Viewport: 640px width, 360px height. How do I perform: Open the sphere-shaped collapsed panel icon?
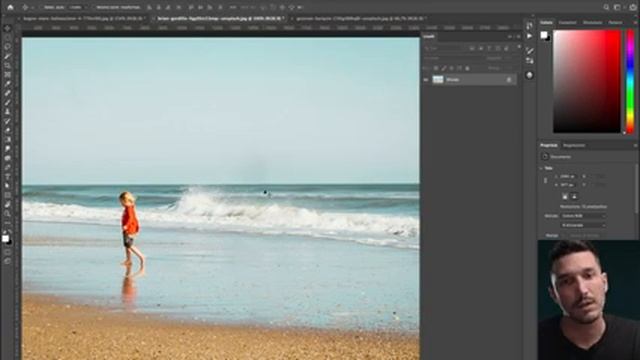click(x=529, y=75)
